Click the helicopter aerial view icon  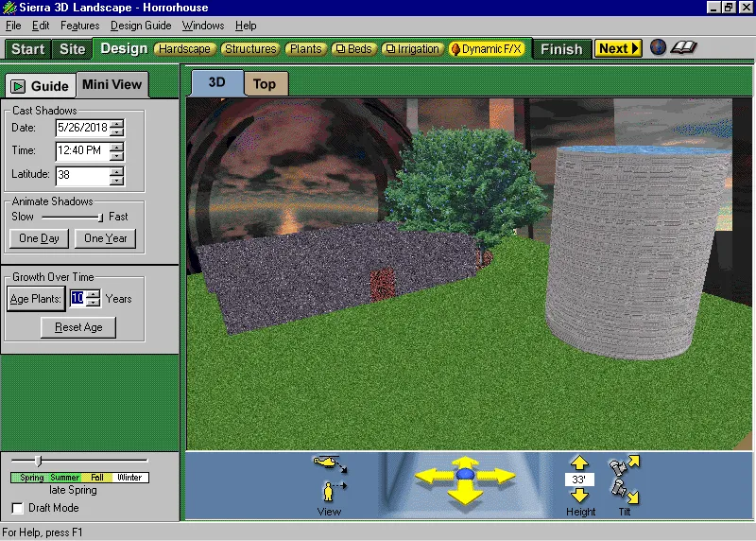(x=330, y=462)
